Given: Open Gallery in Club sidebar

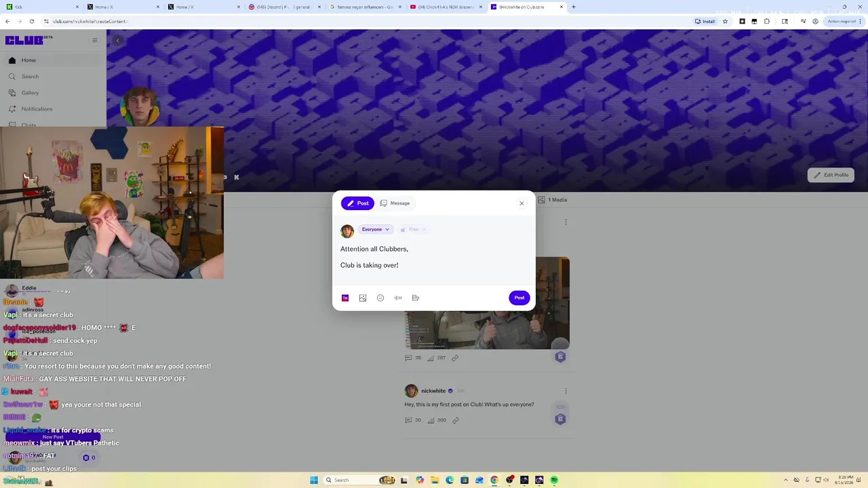Looking at the screenshot, I should (53, 93).
